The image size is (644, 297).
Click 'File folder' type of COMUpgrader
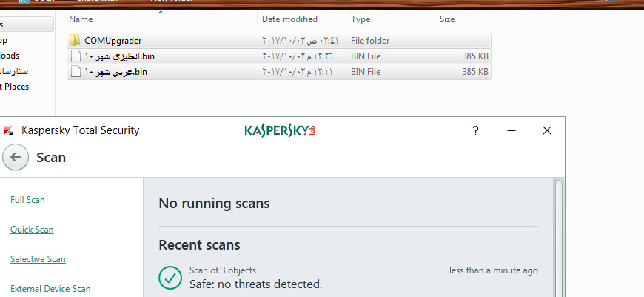370,41
